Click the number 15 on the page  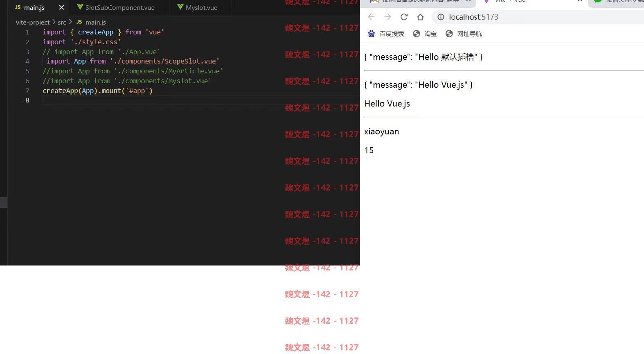(369, 150)
